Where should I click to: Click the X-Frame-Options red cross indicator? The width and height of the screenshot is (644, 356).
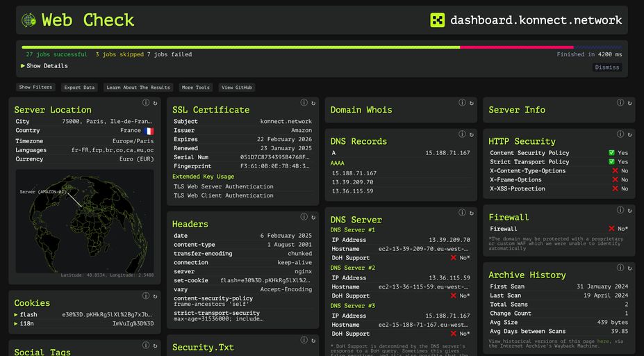[615, 180]
